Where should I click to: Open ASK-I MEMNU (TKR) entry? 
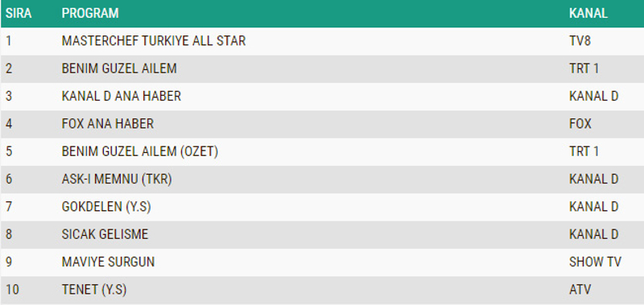pyautogui.click(x=117, y=179)
